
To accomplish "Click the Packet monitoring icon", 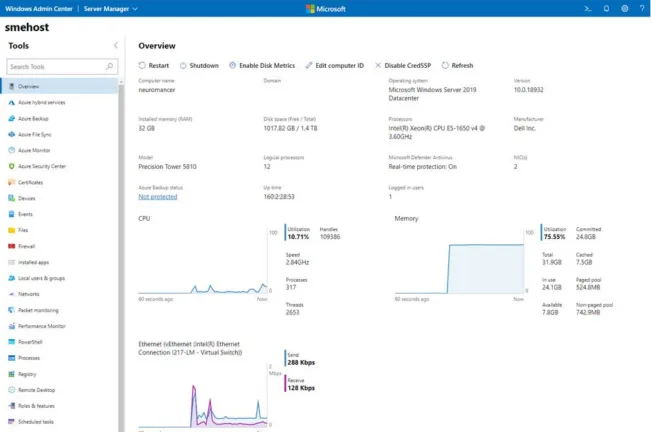I will 11,310.
